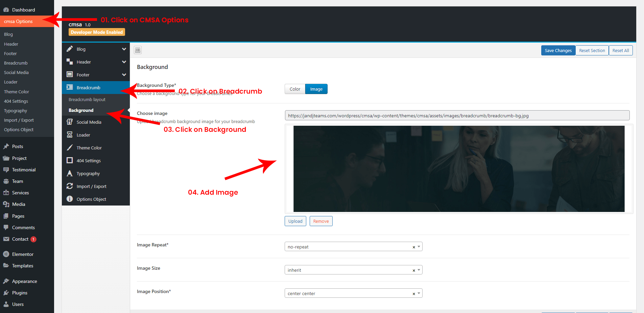Image resolution: width=644 pixels, height=313 pixels.
Task: Click the breadcrumb image URL field
Action: click(x=457, y=116)
